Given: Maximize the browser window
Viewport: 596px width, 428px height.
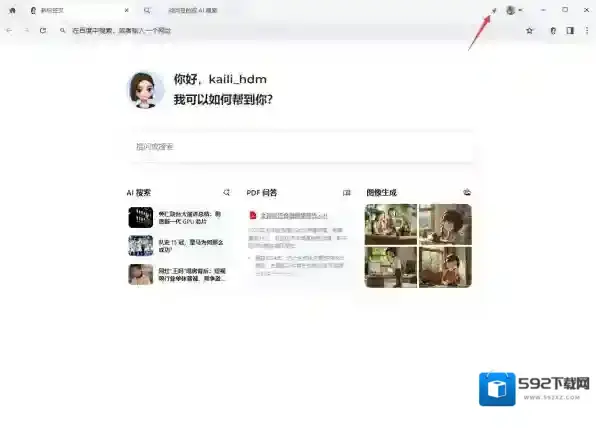Looking at the screenshot, I should tap(565, 10).
